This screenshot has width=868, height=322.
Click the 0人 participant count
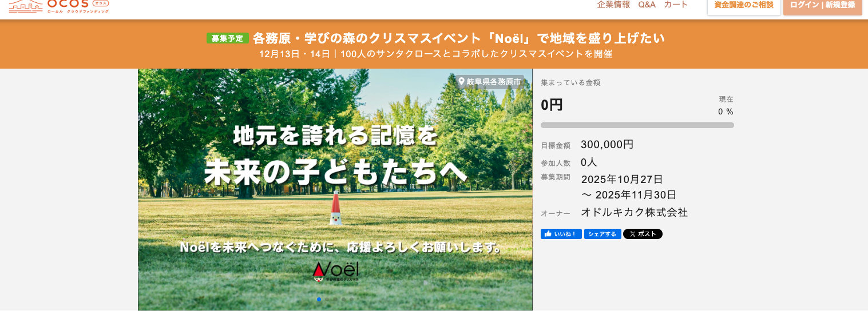tap(589, 162)
